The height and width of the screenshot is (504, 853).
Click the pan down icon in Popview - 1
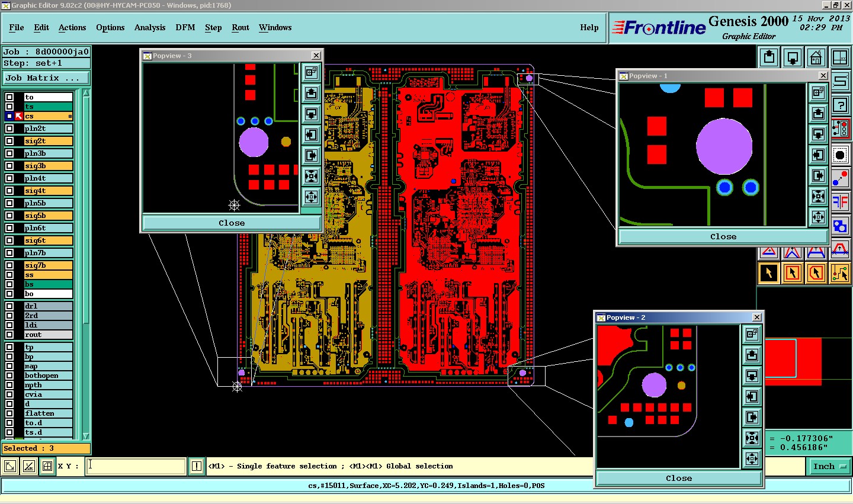[x=818, y=134]
